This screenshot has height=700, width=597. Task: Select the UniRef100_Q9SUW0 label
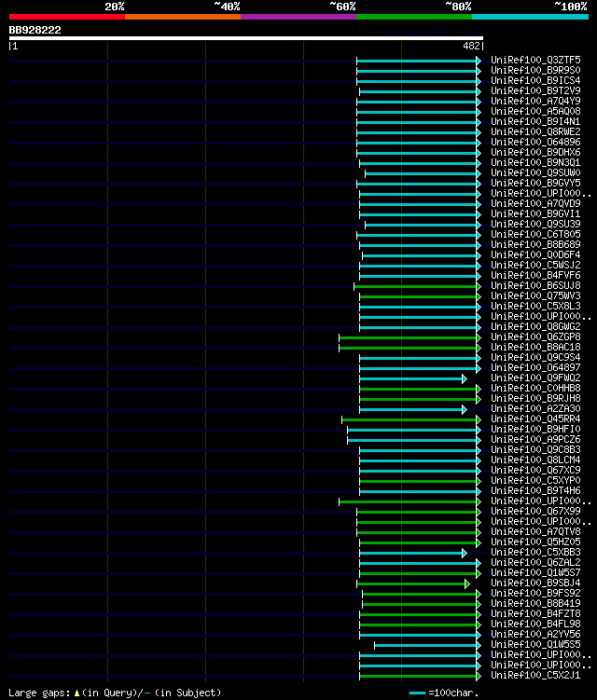tap(535, 172)
